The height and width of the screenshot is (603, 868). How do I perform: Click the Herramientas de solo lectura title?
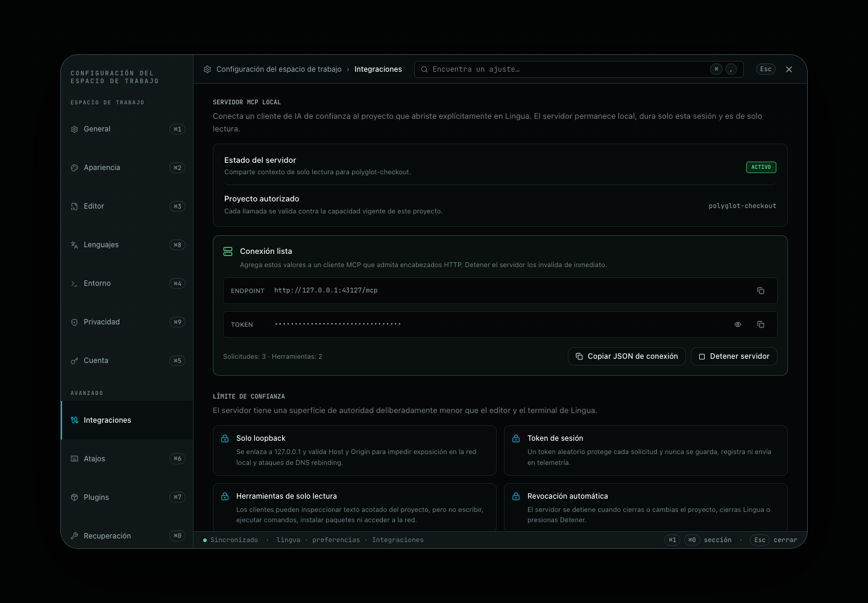tap(286, 496)
